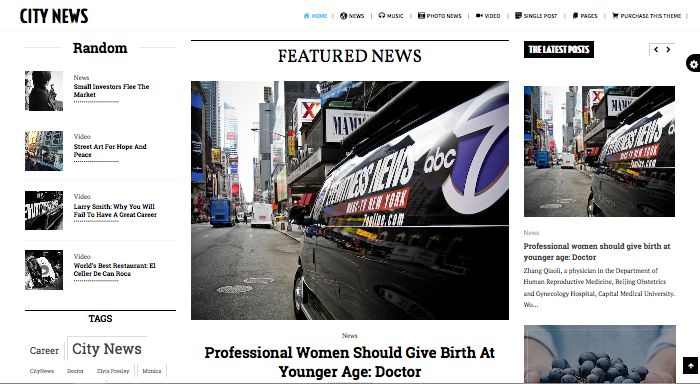Open the Video menu item
This screenshot has height=384, width=700.
click(x=492, y=16)
